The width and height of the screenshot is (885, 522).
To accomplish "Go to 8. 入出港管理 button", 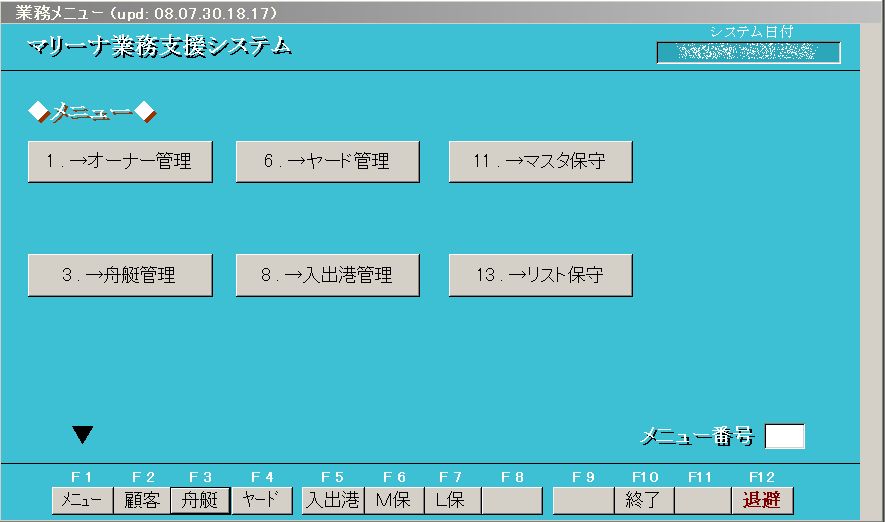I will [x=327, y=276].
